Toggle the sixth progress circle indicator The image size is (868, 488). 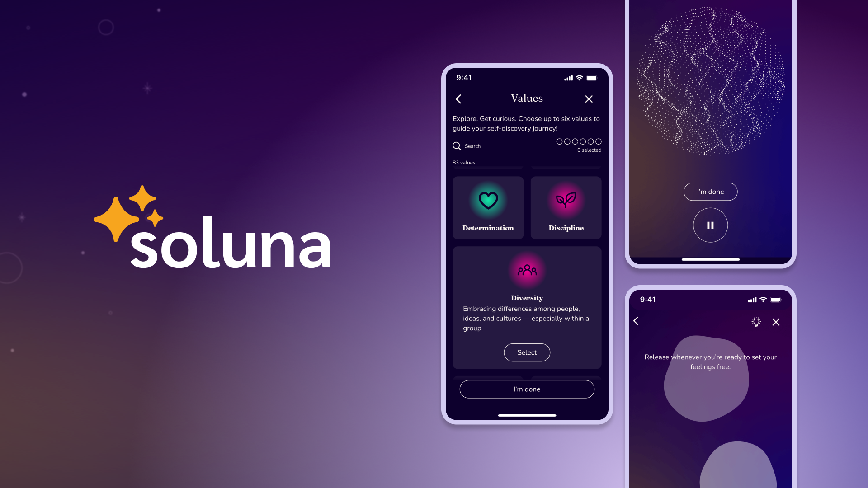click(598, 141)
